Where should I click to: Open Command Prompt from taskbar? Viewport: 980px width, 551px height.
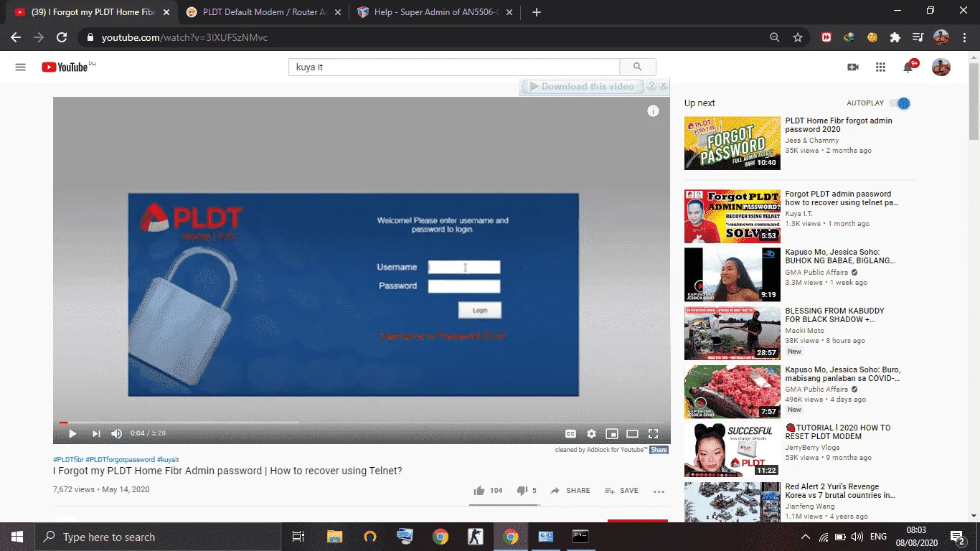[580, 537]
